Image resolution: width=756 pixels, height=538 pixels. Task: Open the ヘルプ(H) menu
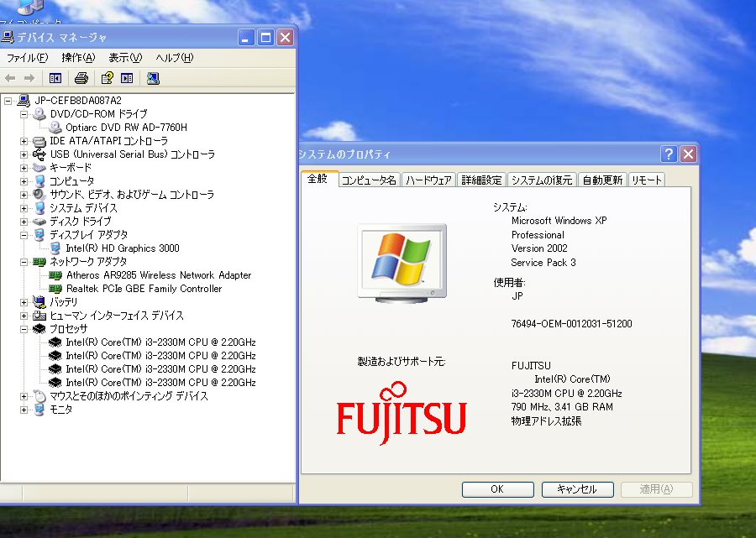point(175,58)
